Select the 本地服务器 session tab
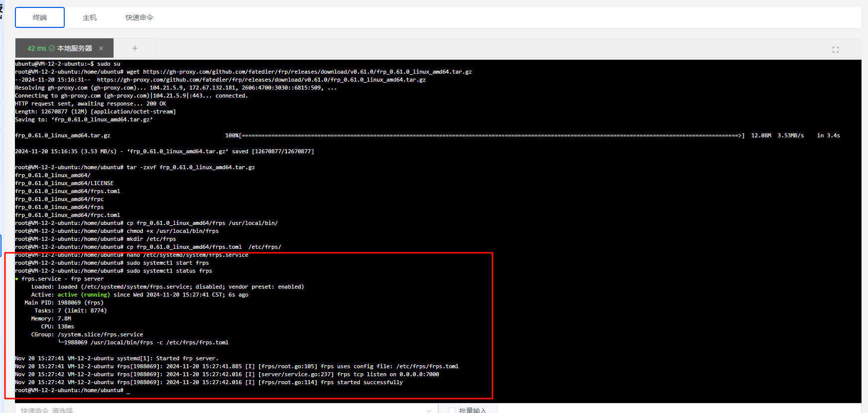Image resolution: width=868 pixels, height=413 pixels. pos(74,48)
